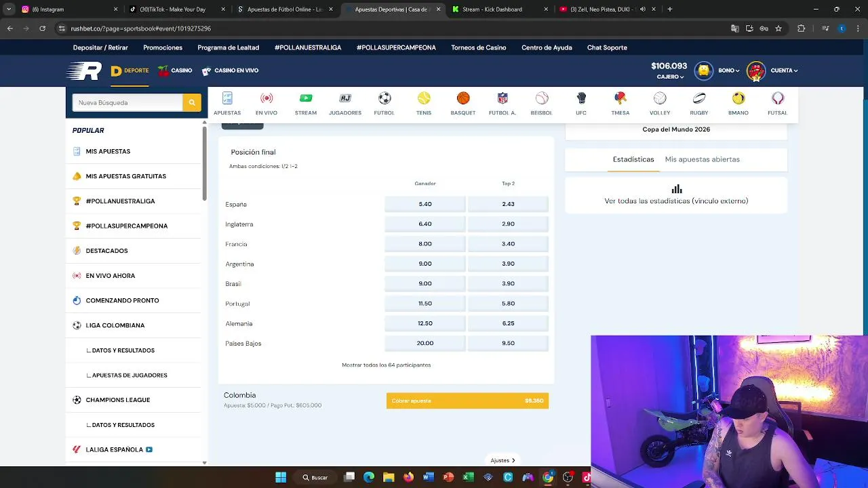Switch to the Deporte section

(x=130, y=70)
